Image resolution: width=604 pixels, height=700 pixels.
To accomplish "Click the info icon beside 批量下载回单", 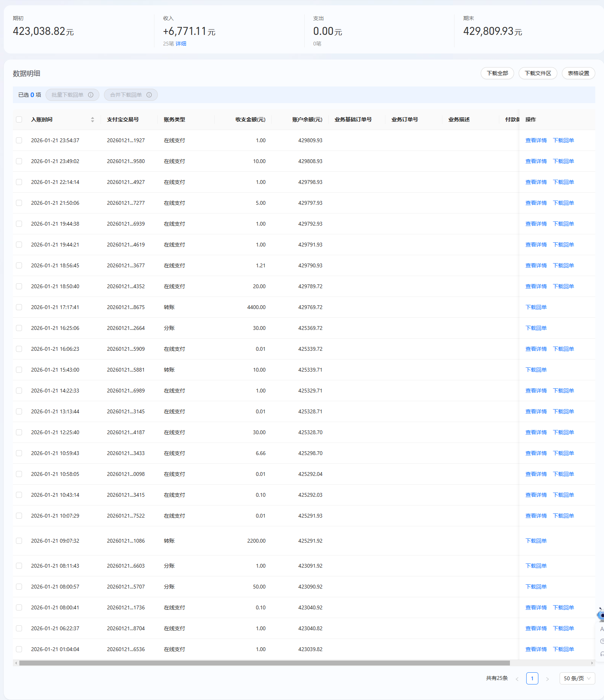I will pyautogui.click(x=91, y=95).
